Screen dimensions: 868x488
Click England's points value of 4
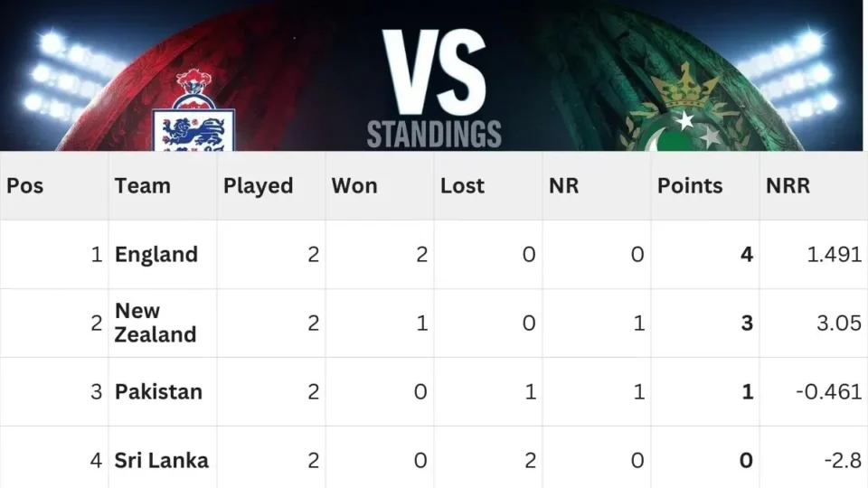pos(746,255)
